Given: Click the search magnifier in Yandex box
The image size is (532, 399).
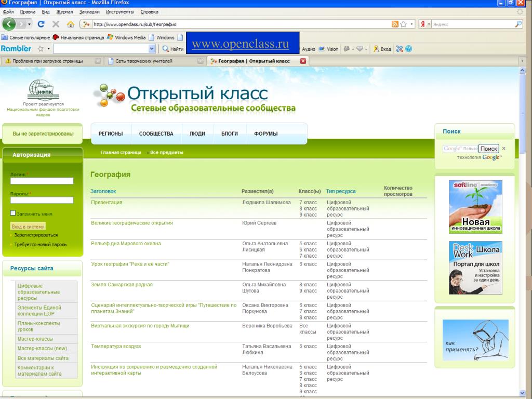Looking at the screenshot, I should 518,24.
